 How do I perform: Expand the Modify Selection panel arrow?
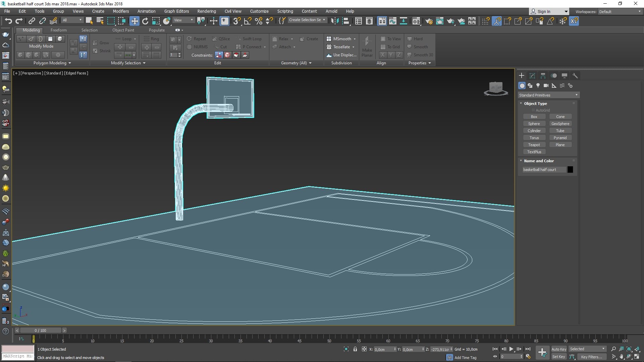144,63
